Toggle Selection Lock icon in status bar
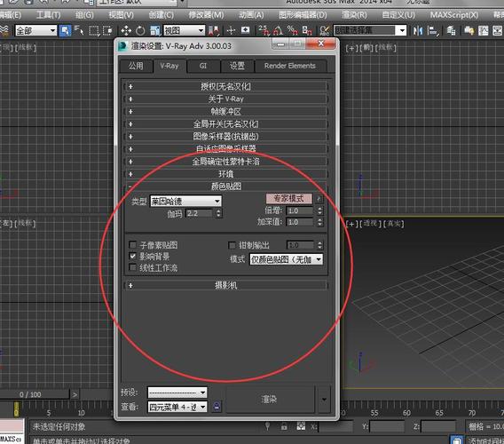The image size is (504, 444). tap(284, 426)
